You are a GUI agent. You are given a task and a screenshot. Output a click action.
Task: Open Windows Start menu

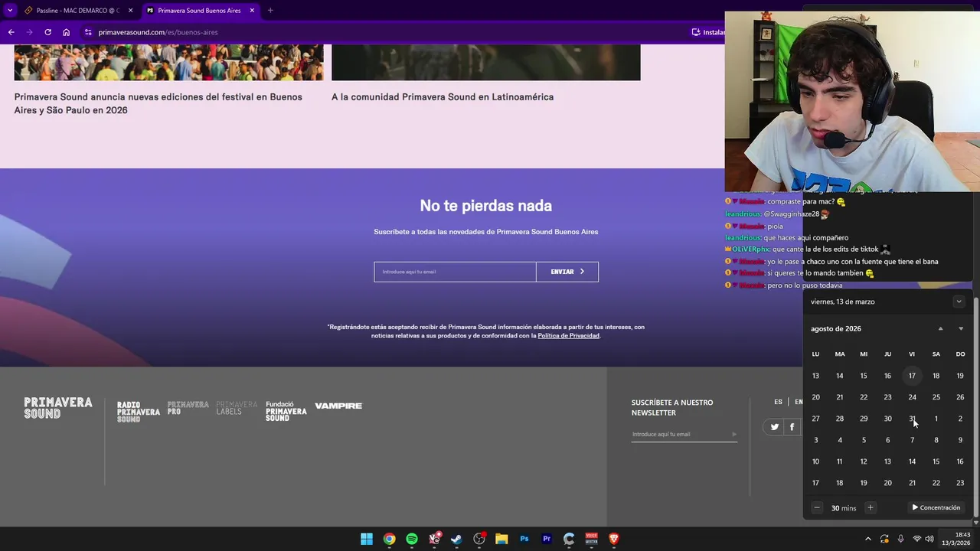367,539
